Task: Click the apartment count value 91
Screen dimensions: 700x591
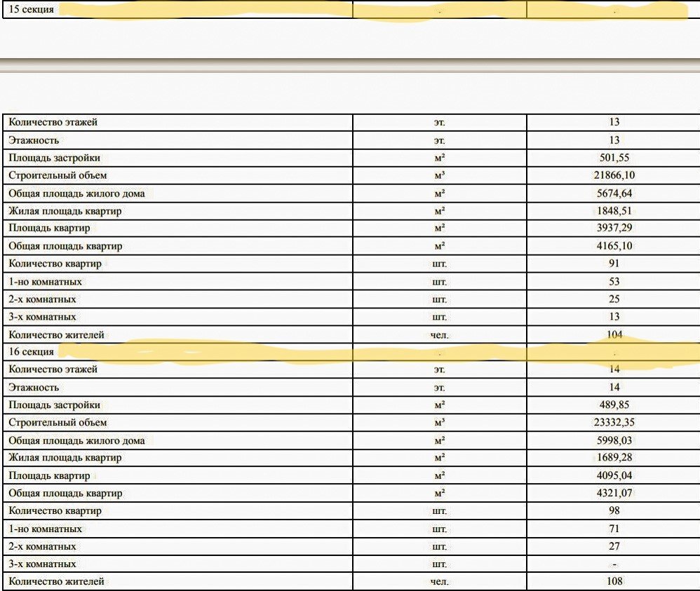Action: point(614,264)
